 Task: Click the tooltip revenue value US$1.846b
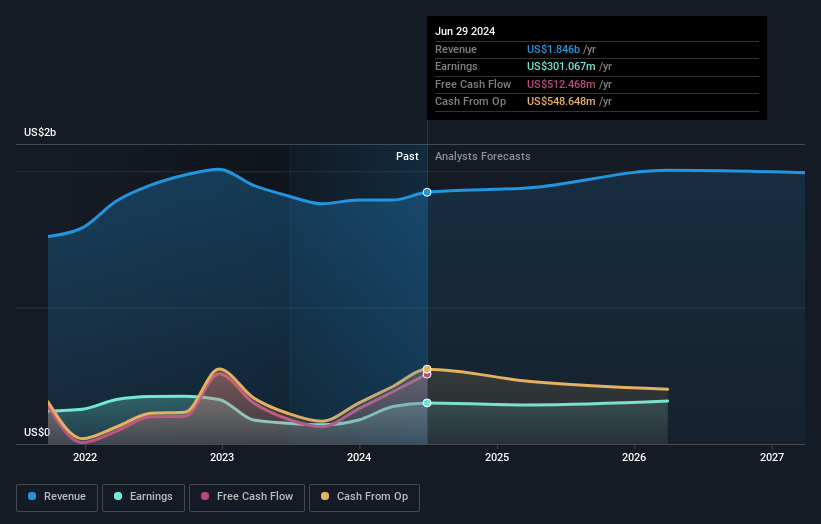tap(553, 49)
